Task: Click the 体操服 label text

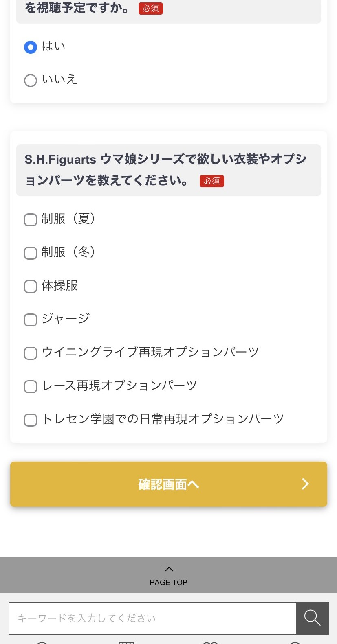Action: pos(59,286)
